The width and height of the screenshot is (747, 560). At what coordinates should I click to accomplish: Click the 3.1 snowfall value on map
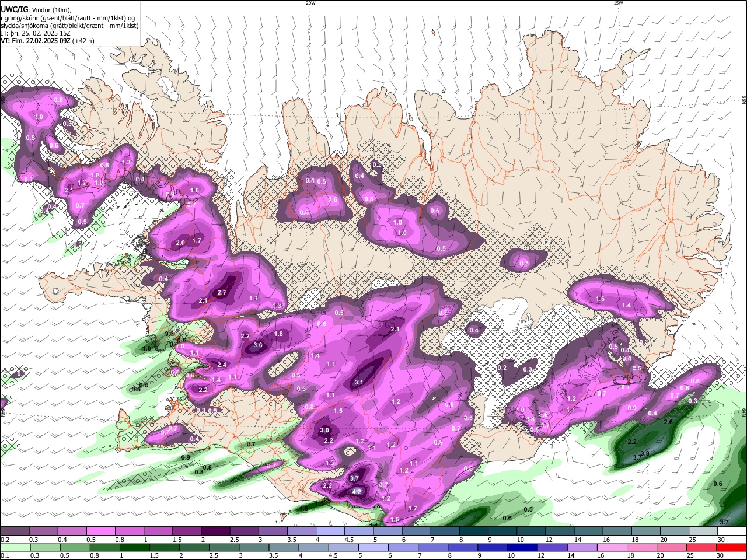tap(359, 382)
